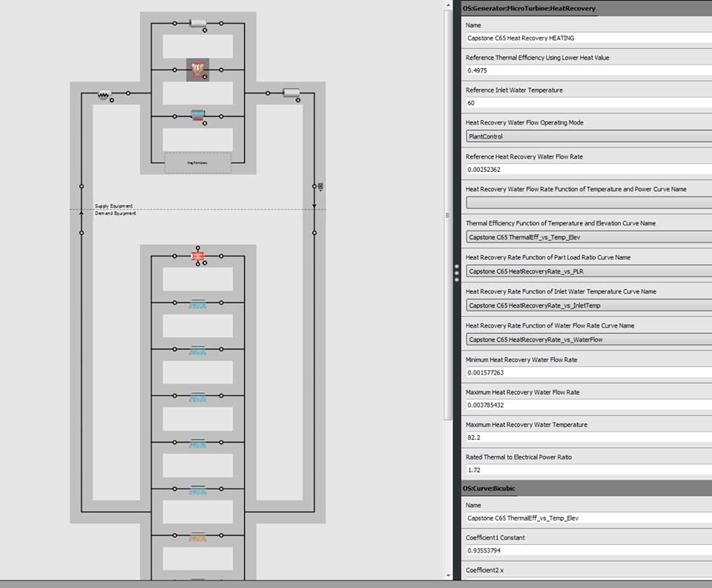The image size is (712, 588).
Task: Remove the pump with its X button
Action: tap(112, 100)
